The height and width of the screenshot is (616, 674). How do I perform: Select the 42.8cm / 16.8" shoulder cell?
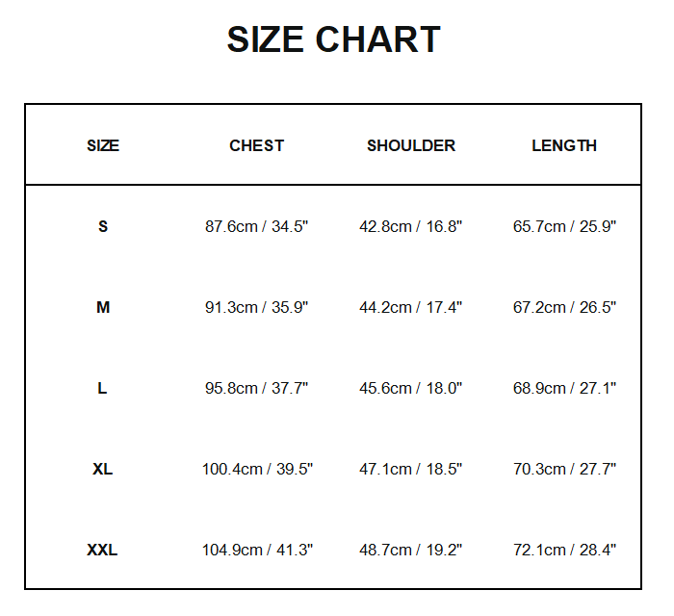(411, 227)
